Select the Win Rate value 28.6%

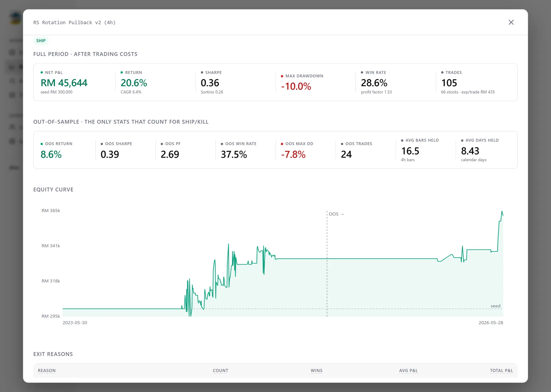pos(374,83)
